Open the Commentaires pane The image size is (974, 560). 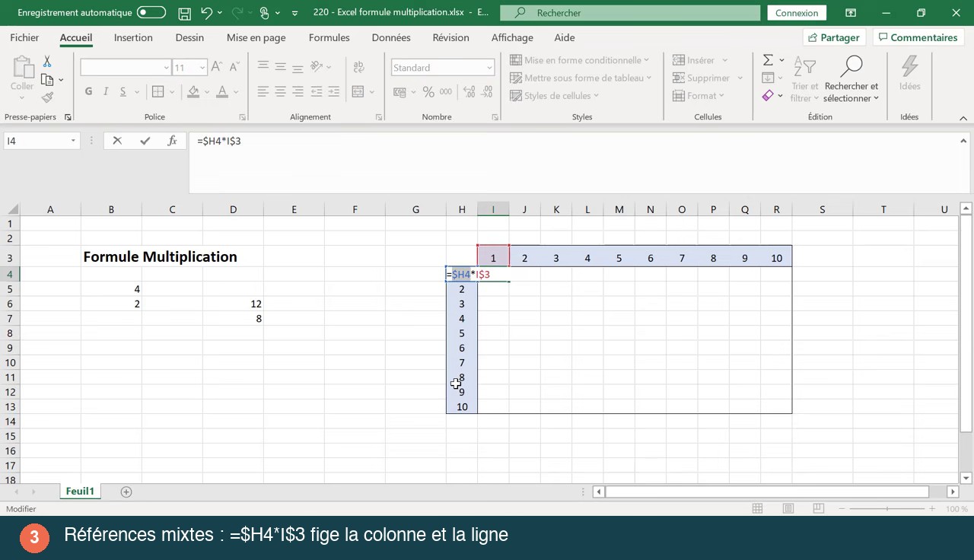pos(917,37)
